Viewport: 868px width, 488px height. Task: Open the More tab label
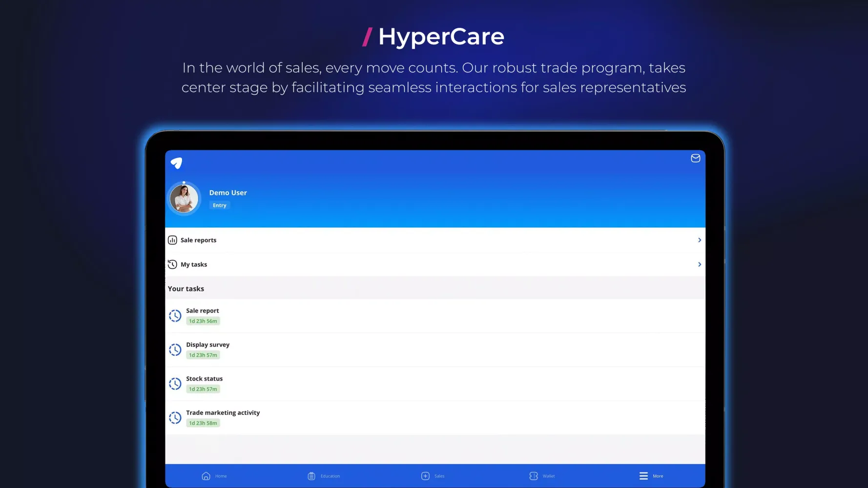(x=658, y=476)
